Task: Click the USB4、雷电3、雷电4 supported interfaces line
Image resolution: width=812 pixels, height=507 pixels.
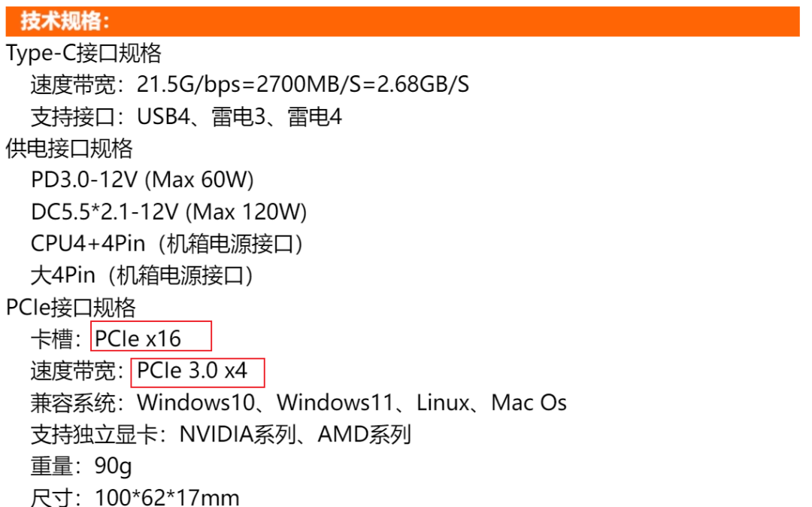Action: click(186, 117)
